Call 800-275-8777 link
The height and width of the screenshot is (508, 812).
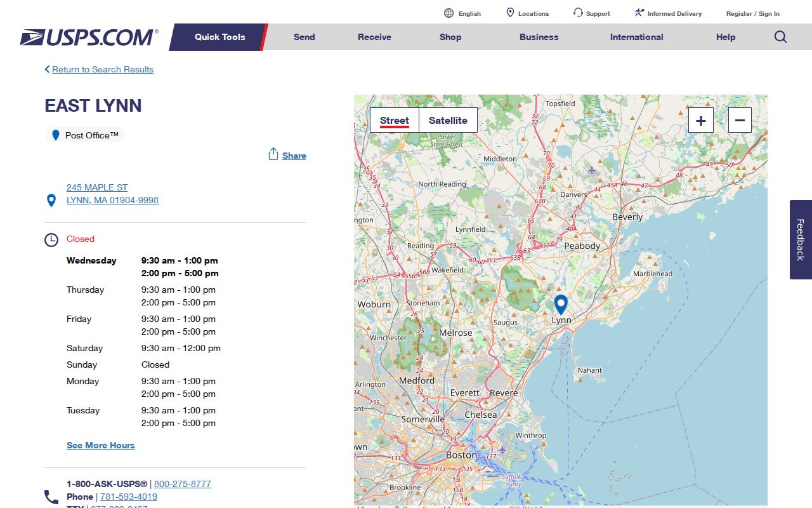[x=183, y=484]
